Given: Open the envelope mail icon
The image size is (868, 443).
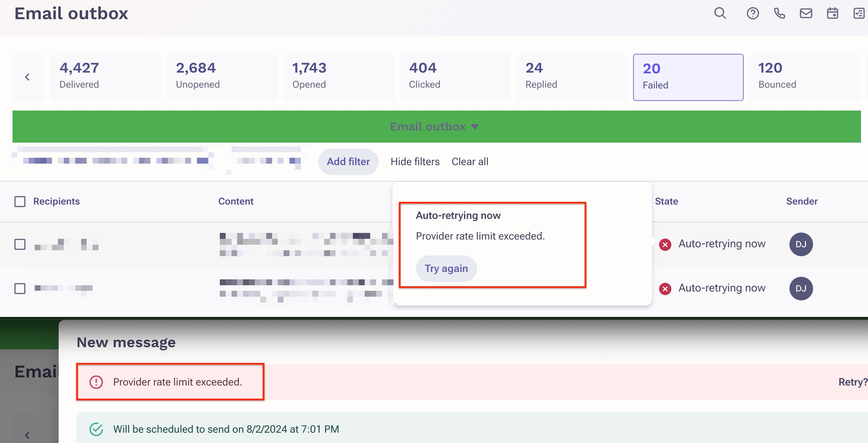Looking at the screenshot, I should (x=806, y=14).
